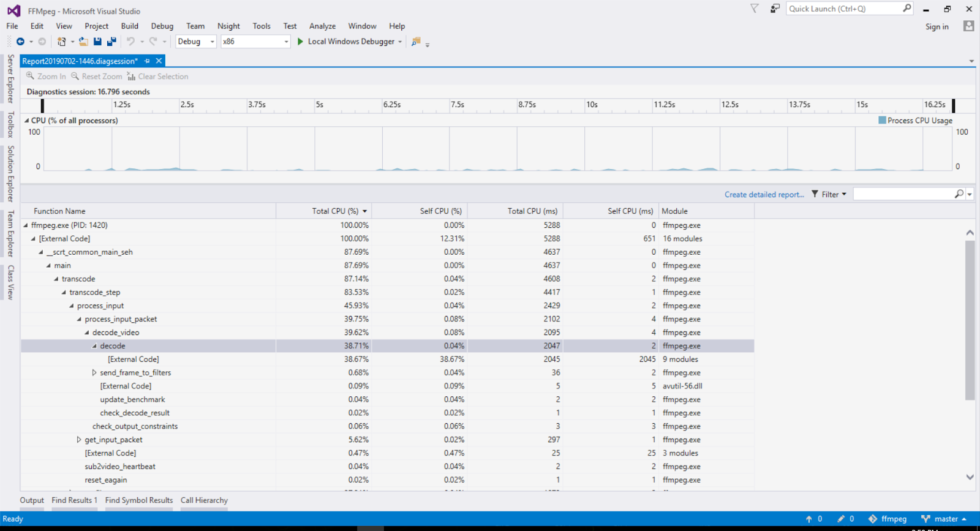The image size is (980, 531).
Task: Sort by Function Name column header
Action: coord(148,211)
